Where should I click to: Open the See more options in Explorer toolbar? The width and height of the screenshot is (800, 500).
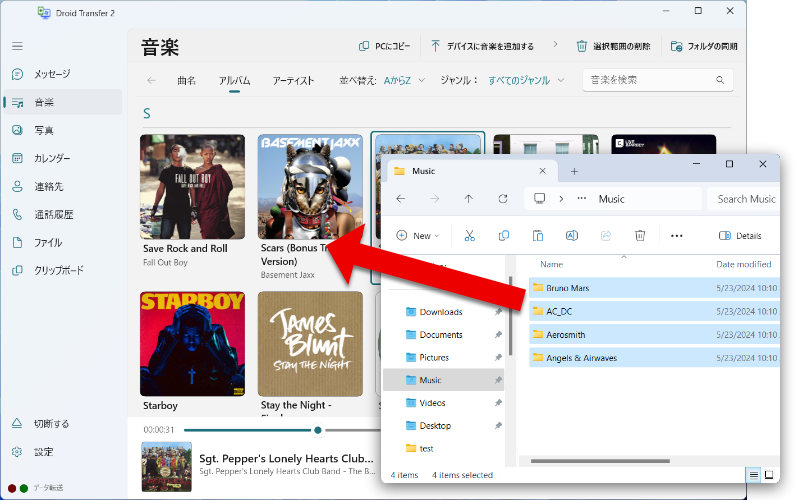coord(677,236)
